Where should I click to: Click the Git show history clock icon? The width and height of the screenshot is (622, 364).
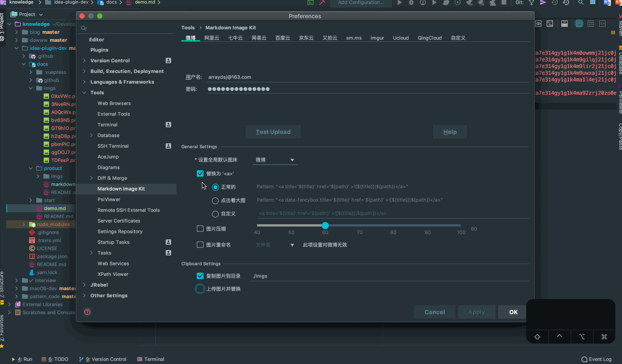pyautogui.click(x=555, y=3)
